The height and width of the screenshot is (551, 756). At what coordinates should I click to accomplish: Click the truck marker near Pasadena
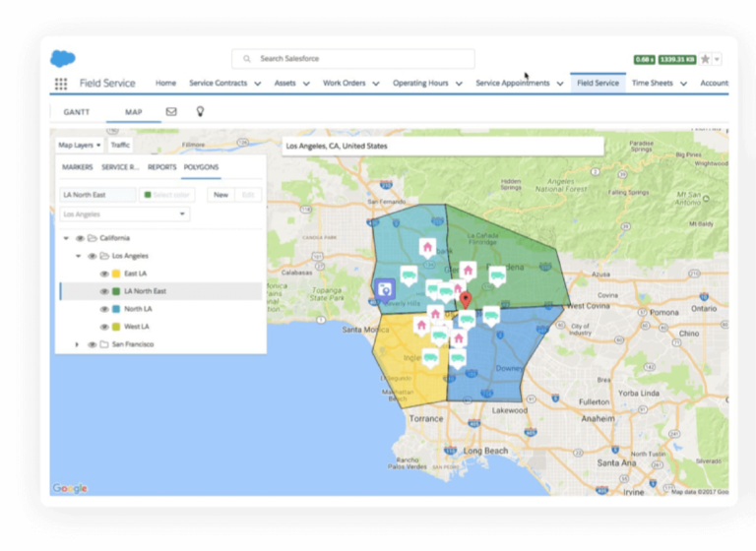pyautogui.click(x=497, y=276)
